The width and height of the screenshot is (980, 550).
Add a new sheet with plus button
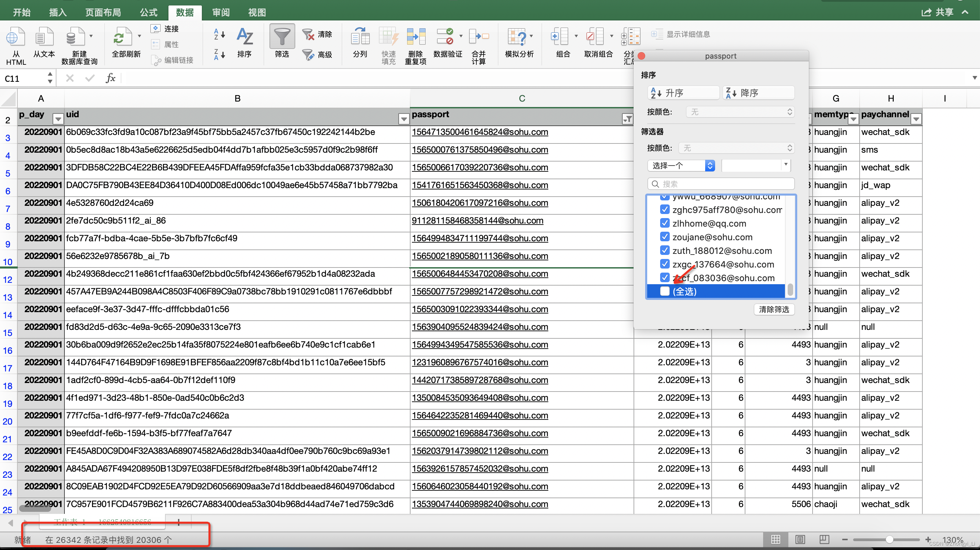pos(178,523)
